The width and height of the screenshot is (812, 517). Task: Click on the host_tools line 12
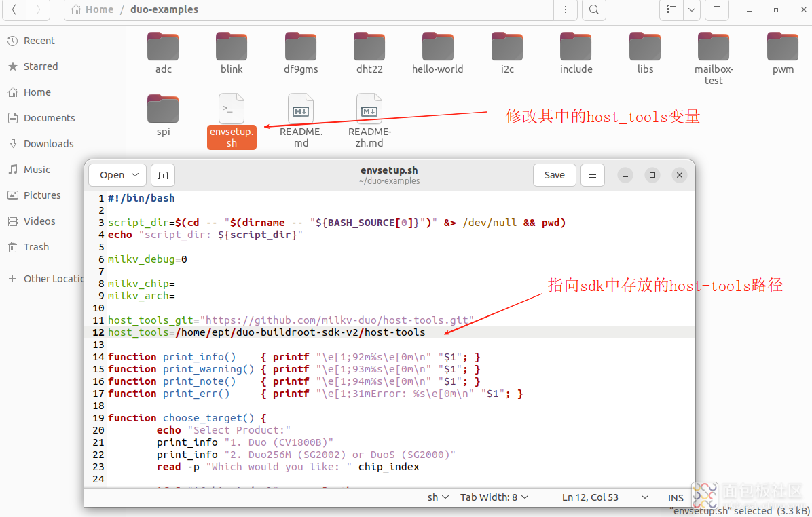click(x=267, y=332)
